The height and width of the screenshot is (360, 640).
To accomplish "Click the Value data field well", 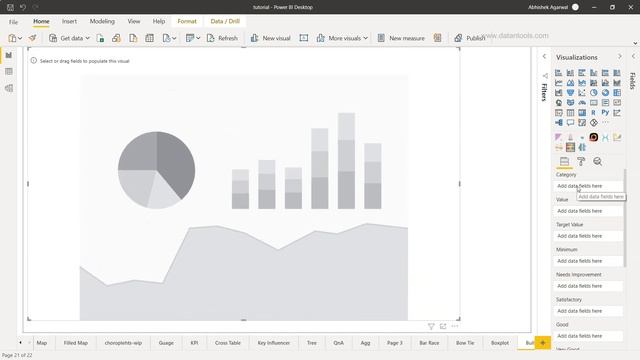I will point(588,211).
